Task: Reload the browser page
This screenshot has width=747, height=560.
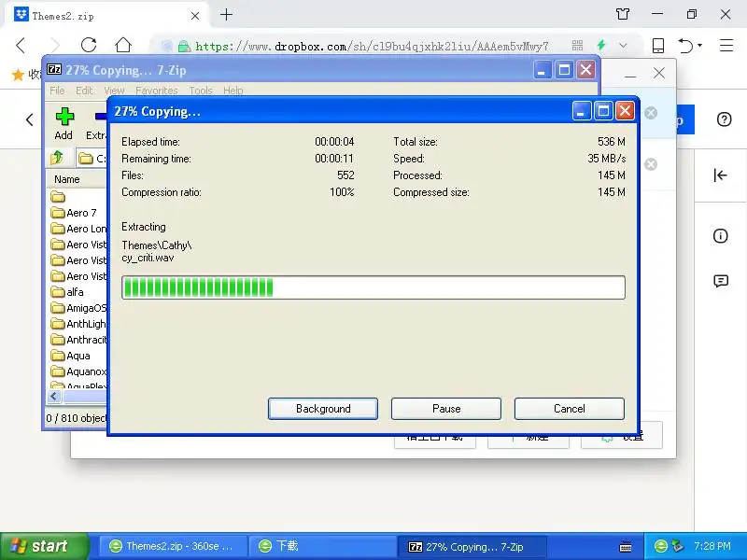Action: [x=89, y=45]
